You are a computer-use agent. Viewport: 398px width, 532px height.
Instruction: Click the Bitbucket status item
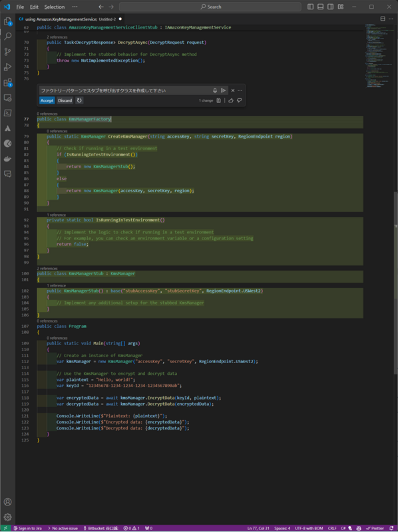click(x=100, y=528)
